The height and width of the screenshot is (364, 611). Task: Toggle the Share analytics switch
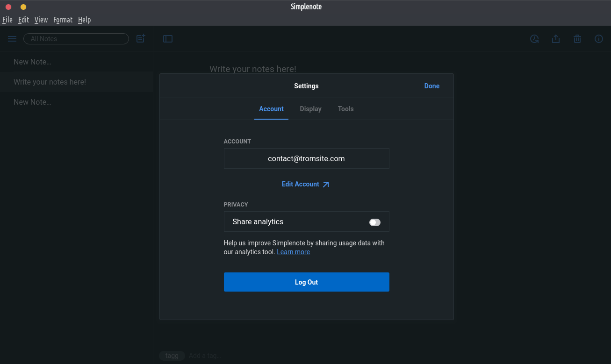click(375, 222)
